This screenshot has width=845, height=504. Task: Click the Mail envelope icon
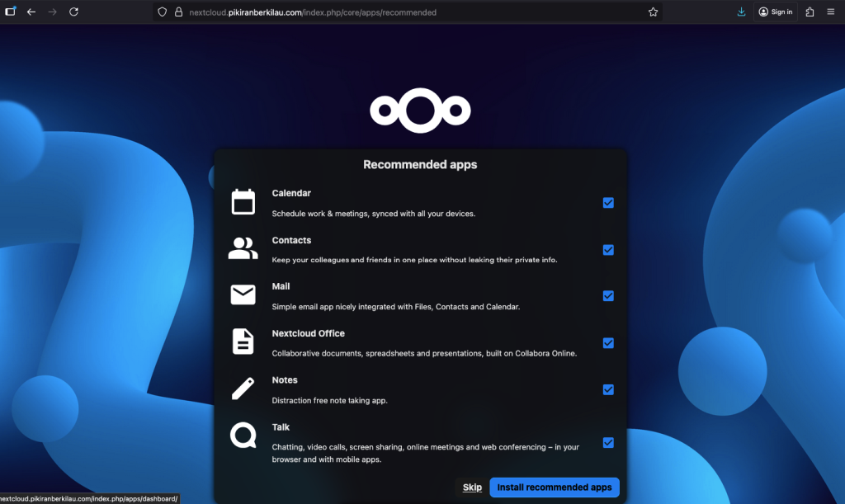243,294
